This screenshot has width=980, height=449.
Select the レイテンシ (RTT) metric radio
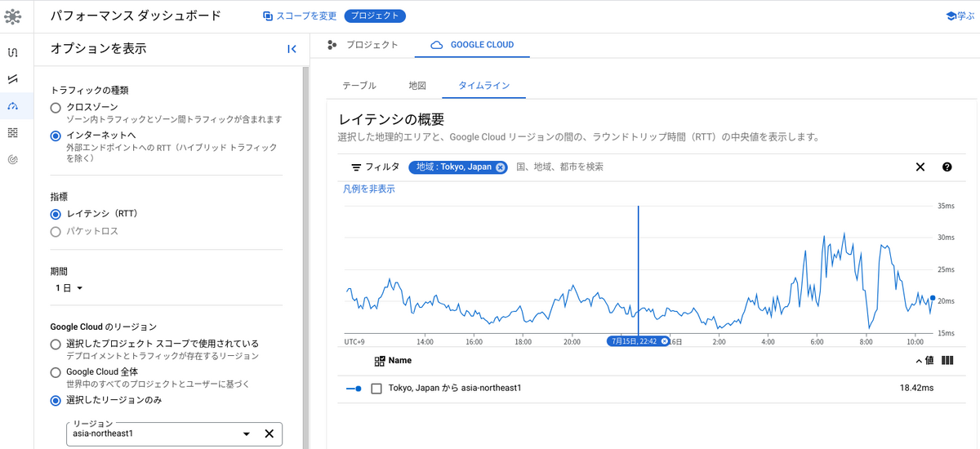click(56, 214)
